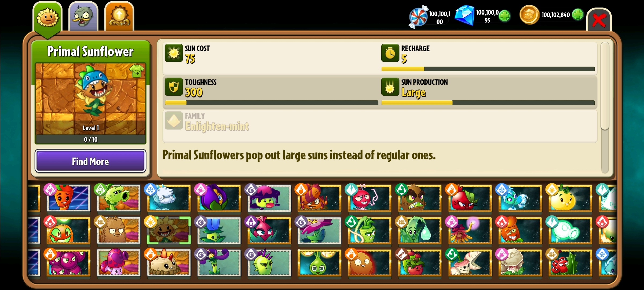644x290 pixels.
Task: Tap the gold coin currency icon
Action: [x=529, y=15]
